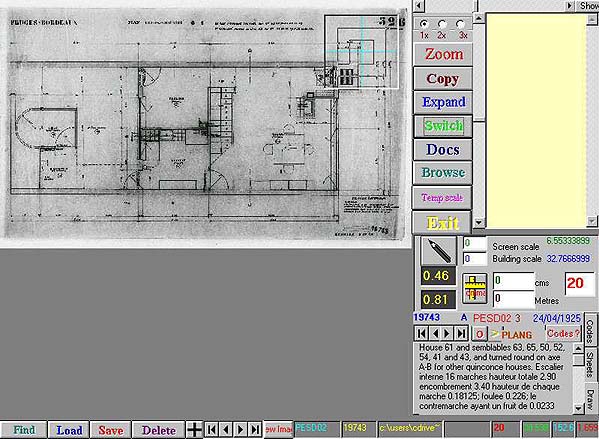599x439 pixels.
Task: Click the Browse button
Action: [x=443, y=173]
